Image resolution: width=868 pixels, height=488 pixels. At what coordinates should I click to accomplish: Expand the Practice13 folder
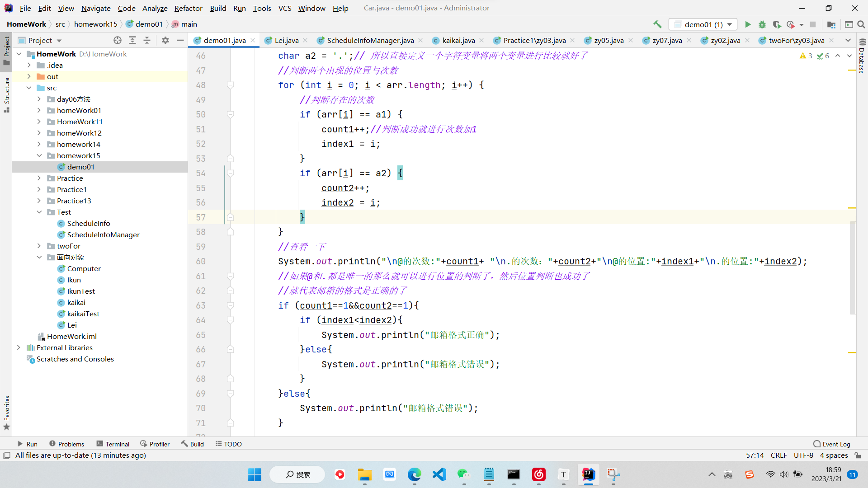[x=39, y=201]
